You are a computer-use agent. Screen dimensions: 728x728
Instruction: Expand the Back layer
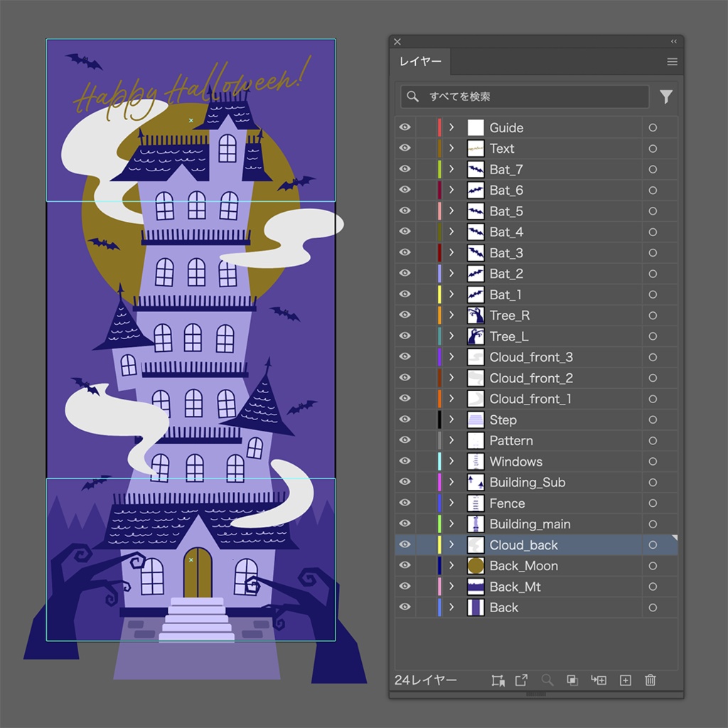(x=451, y=607)
